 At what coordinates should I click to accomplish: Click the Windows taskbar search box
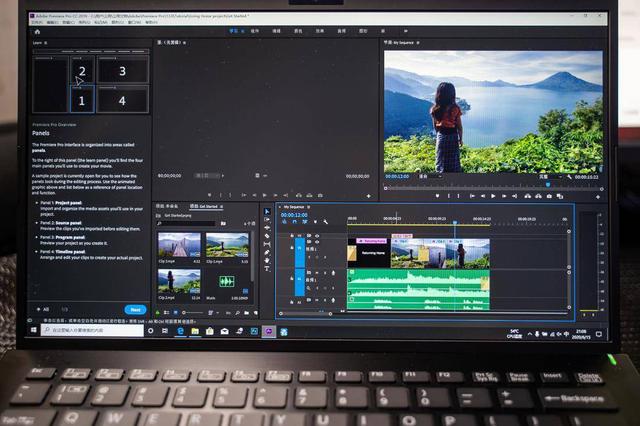92,330
